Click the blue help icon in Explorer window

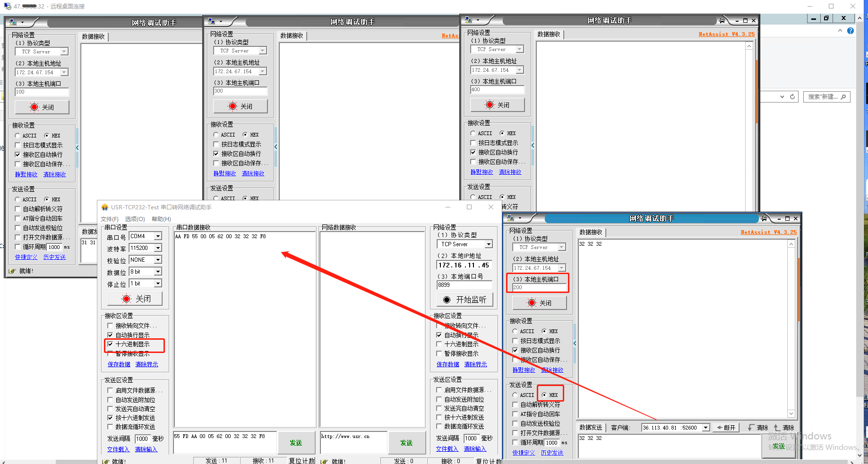pyautogui.click(x=851, y=31)
